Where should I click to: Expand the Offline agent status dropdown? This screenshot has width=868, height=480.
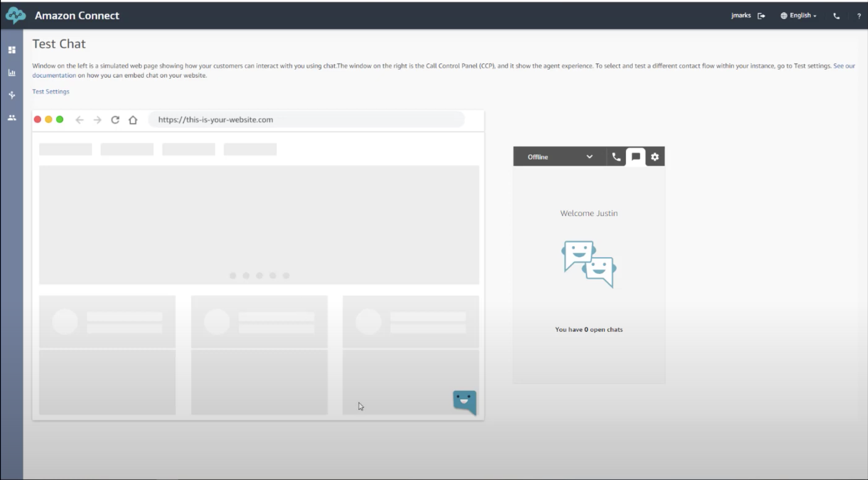(560, 157)
